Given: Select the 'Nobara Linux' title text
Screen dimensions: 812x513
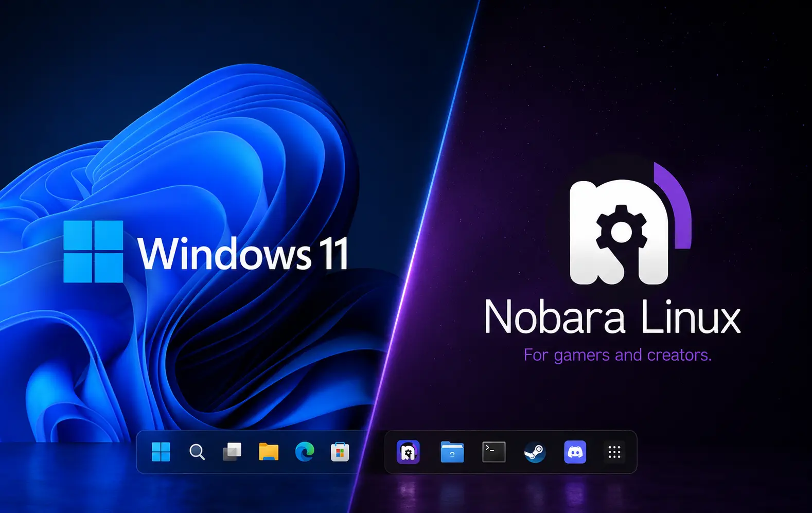Looking at the screenshot, I should coord(612,317).
